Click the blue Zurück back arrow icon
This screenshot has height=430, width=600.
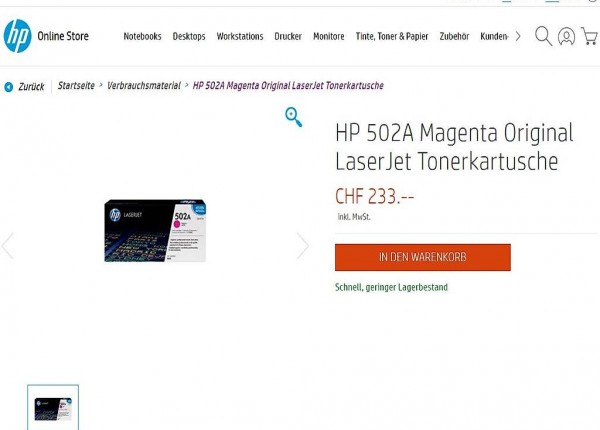click(8, 87)
